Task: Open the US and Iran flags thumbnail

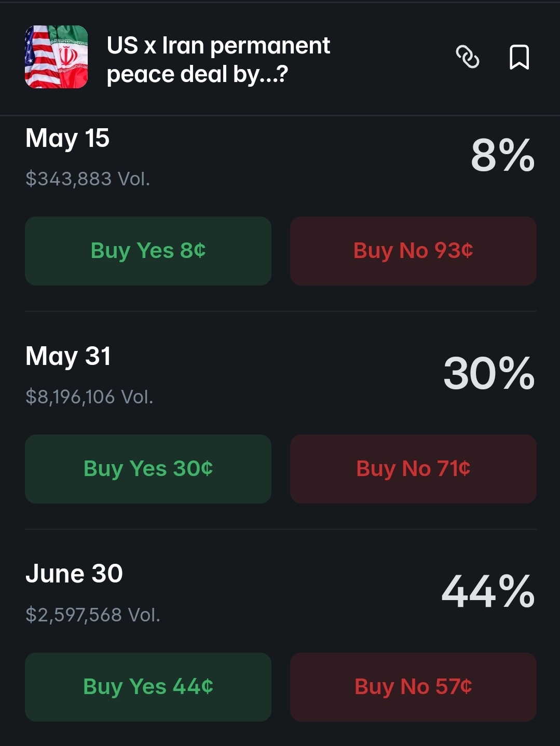Action: point(56,57)
